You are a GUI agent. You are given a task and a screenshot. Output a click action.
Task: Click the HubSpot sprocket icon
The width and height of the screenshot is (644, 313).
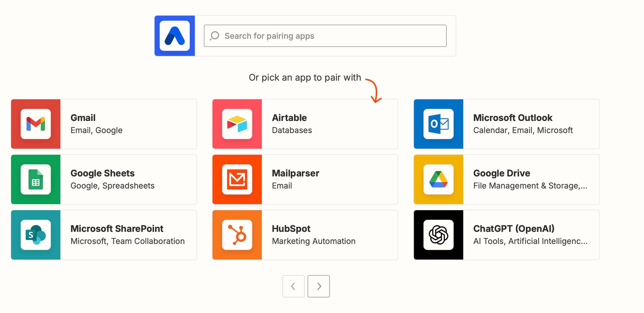tap(237, 235)
